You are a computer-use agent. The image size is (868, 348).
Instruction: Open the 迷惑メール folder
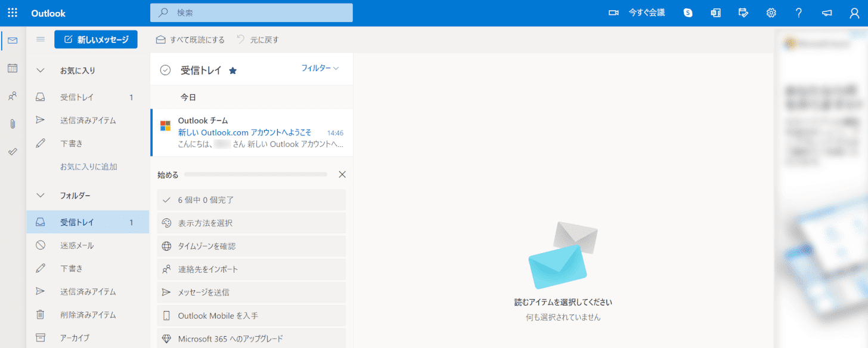point(88,245)
